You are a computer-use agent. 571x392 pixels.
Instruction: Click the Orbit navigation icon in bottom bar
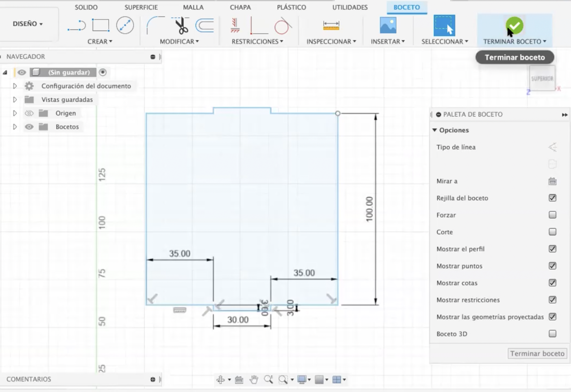click(220, 379)
